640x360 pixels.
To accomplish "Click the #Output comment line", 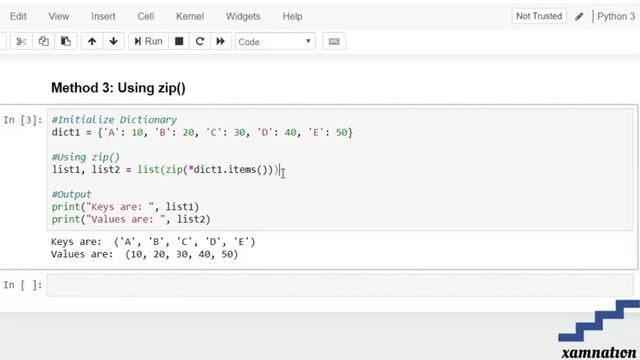I will (x=72, y=194).
